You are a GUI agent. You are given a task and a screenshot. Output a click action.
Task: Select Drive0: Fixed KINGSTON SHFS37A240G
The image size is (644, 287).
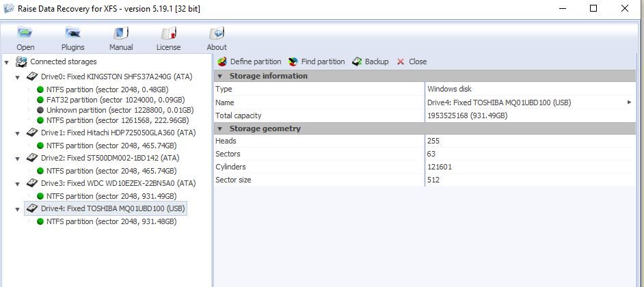[116, 77]
